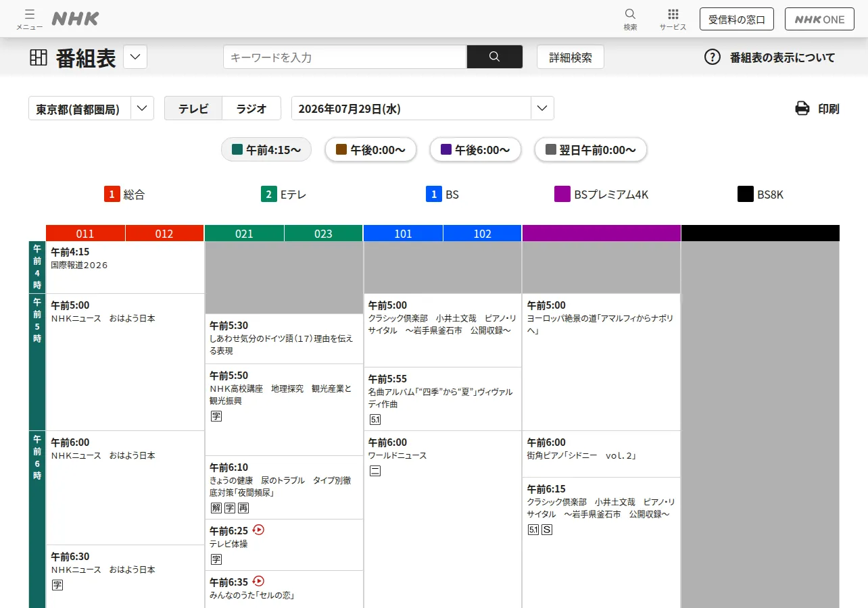Click the 5.1 surround icon under 名曲アルバム
The width and height of the screenshot is (868, 608).
[x=375, y=420]
